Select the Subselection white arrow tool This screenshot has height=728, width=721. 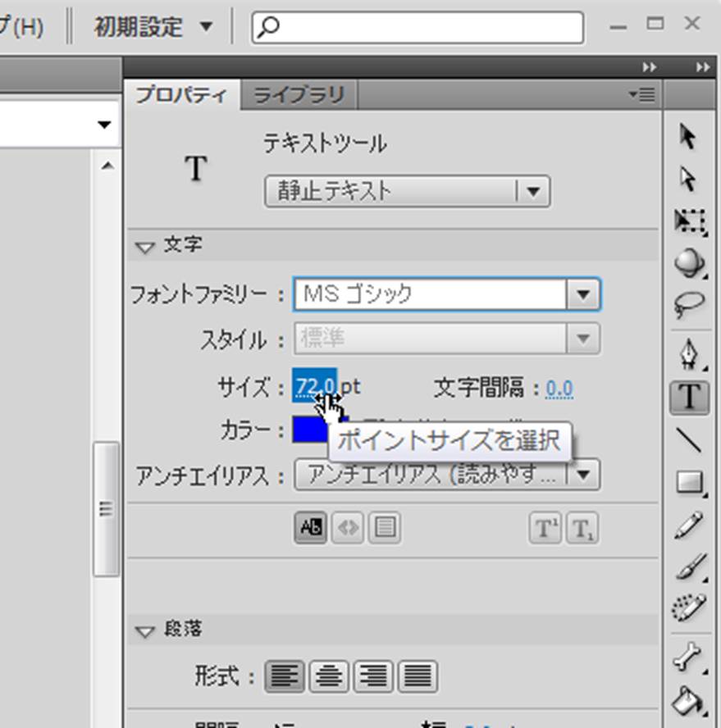689,179
